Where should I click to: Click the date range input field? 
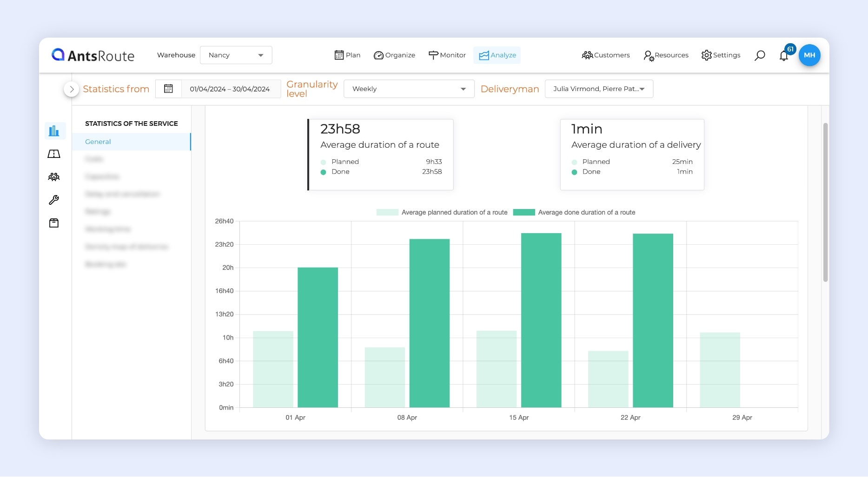pos(230,89)
